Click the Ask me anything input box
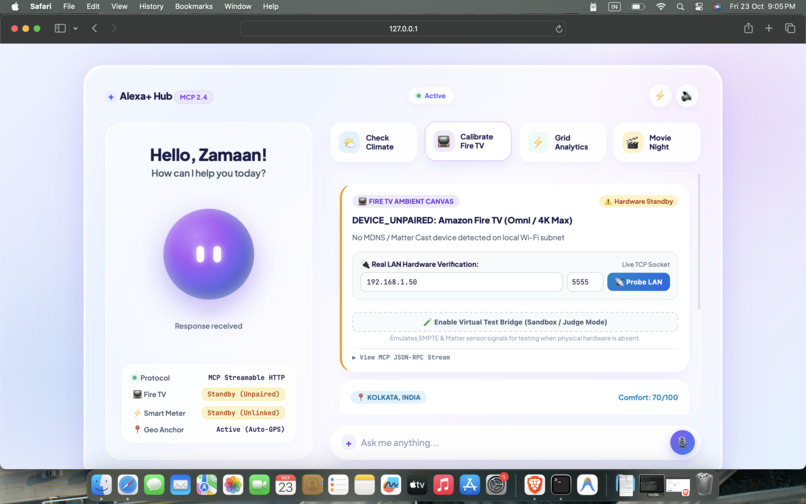 point(511,443)
